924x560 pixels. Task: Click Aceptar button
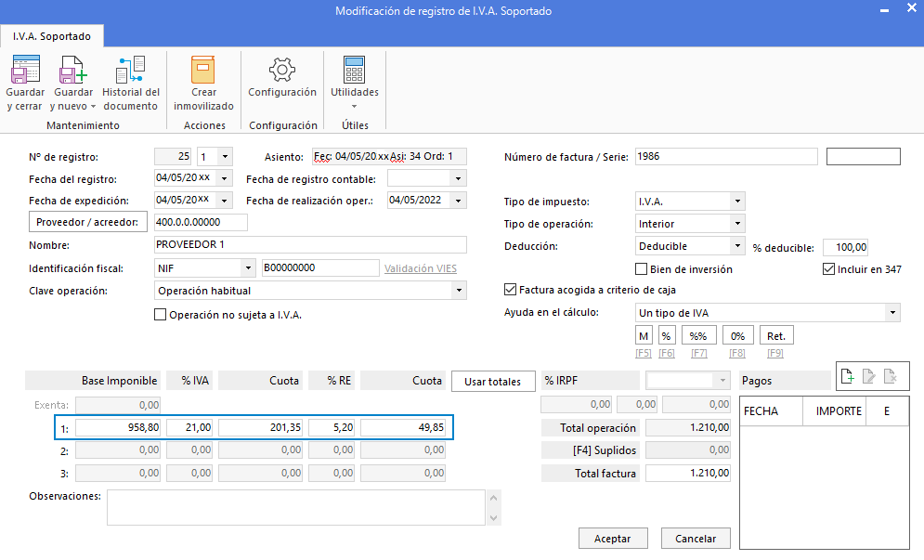coord(613,539)
